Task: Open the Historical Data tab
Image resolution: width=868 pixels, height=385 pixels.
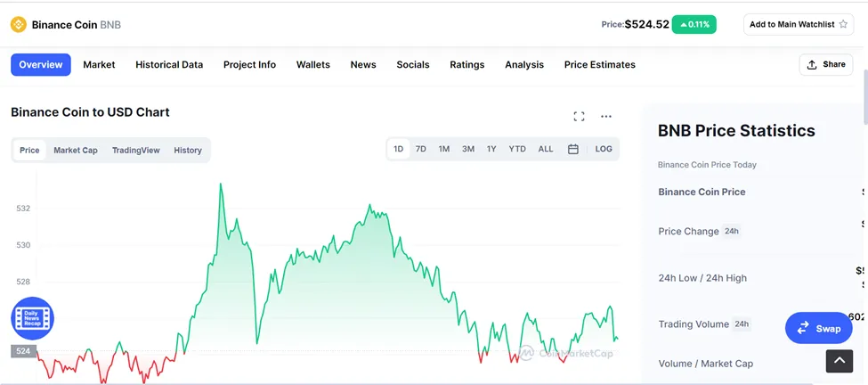Action: (169, 65)
